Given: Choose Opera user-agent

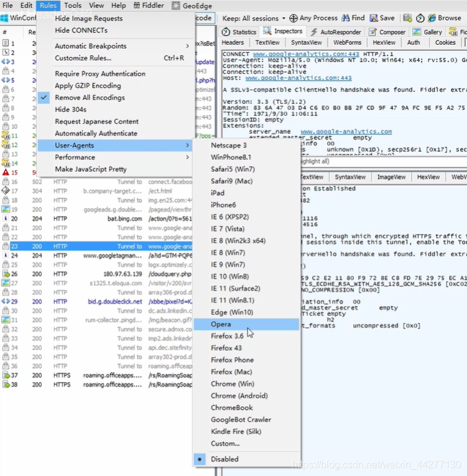Looking at the screenshot, I should click(x=246, y=324).
